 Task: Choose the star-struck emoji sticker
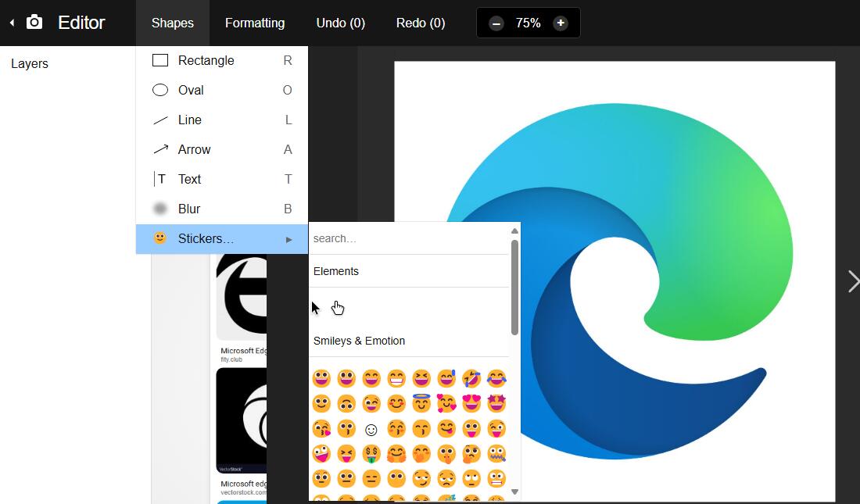496,404
